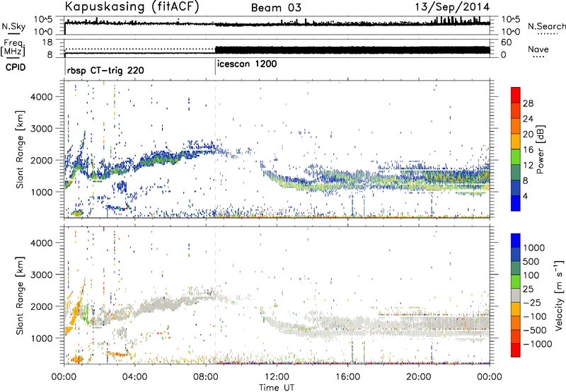This screenshot has height=392, width=566.
Task: Click the '3000' tick on the velocity panel
Action: click(41, 275)
